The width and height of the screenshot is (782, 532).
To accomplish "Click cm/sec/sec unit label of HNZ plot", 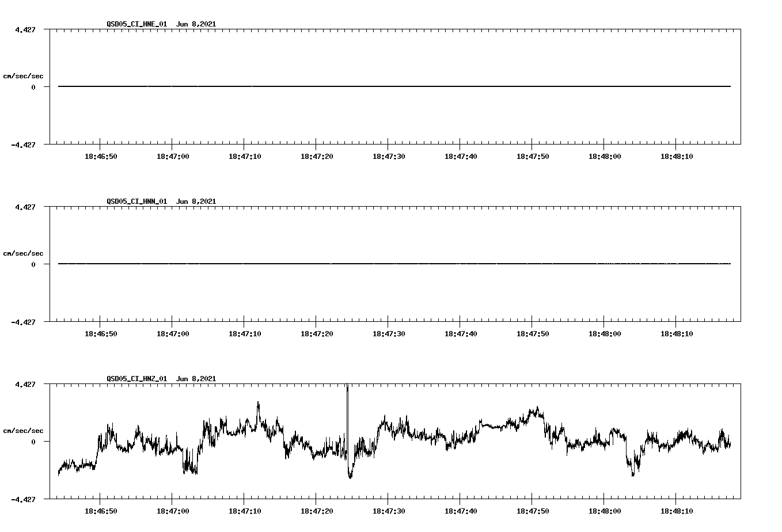I will [23, 431].
